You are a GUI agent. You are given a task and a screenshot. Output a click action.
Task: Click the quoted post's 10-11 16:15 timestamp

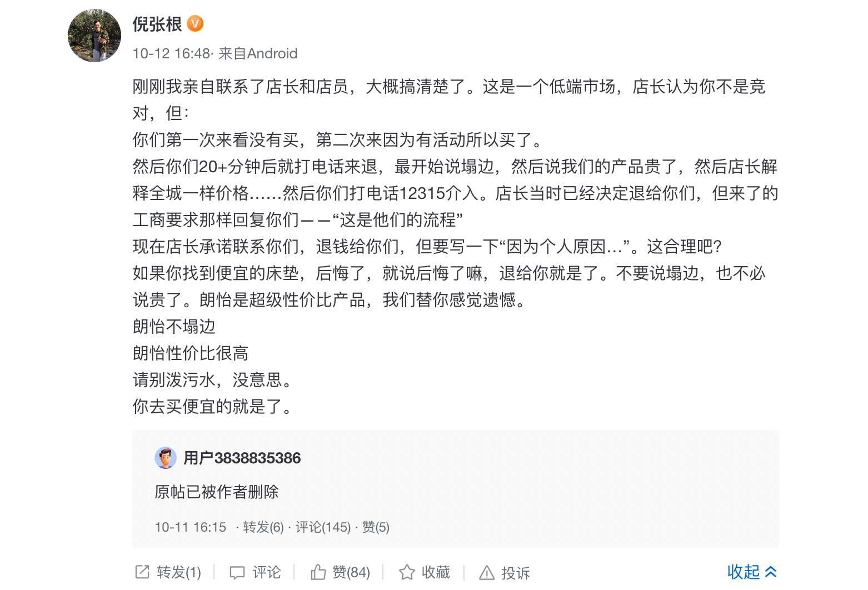click(190, 527)
